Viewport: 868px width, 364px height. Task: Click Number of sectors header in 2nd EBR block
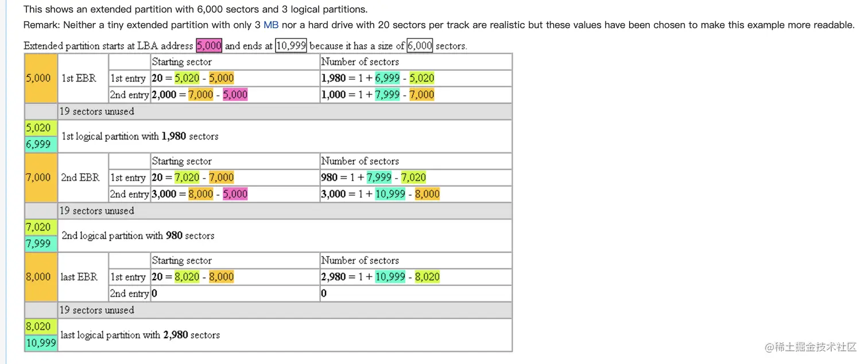point(416,161)
